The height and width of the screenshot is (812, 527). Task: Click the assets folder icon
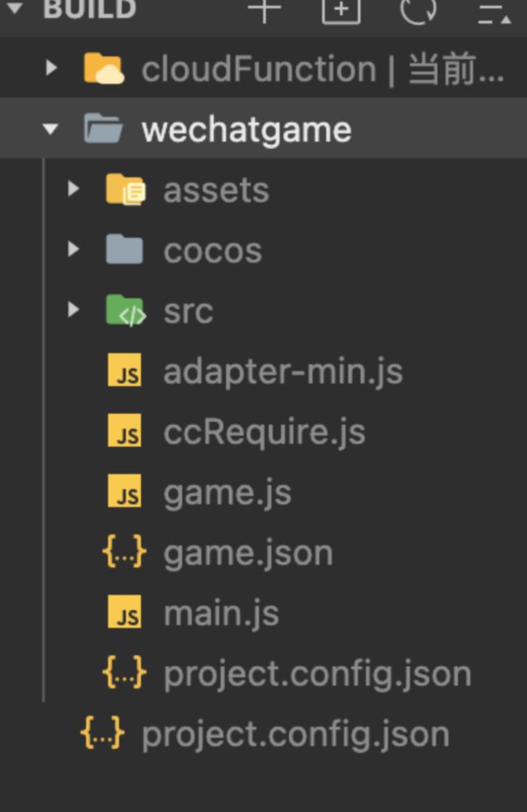[x=126, y=190]
